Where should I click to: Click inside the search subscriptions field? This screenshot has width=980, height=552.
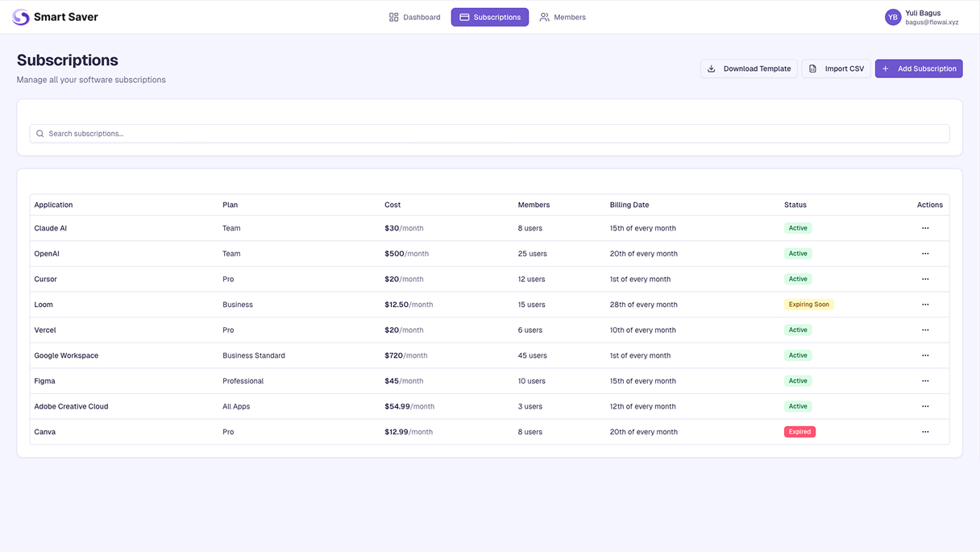pos(242,133)
